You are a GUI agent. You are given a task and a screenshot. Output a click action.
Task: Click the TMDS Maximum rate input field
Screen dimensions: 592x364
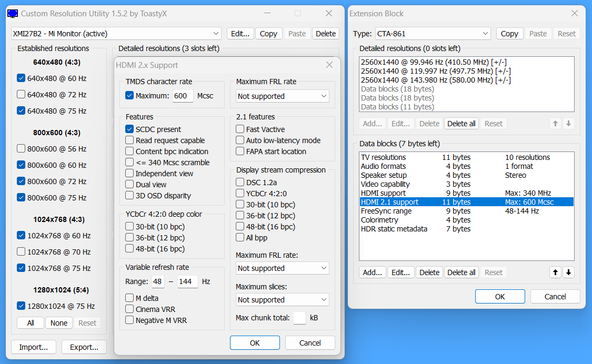tap(183, 96)
